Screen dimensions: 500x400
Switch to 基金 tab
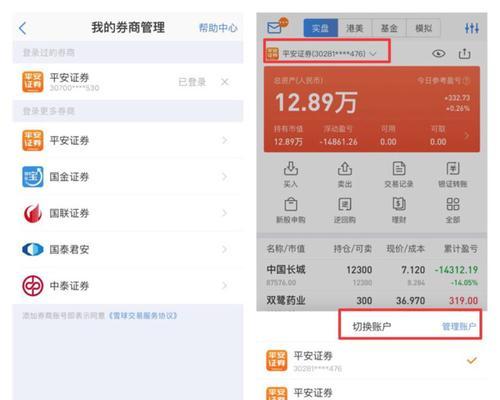(x=389, y=28)
